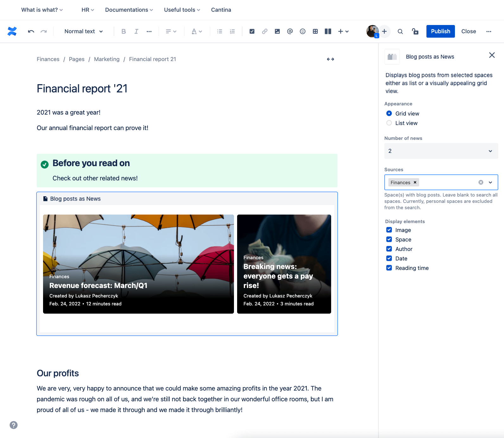The image size is (504, 438).
Task: Go to Finances breadcrumb
Action: (x=48, y=59)
